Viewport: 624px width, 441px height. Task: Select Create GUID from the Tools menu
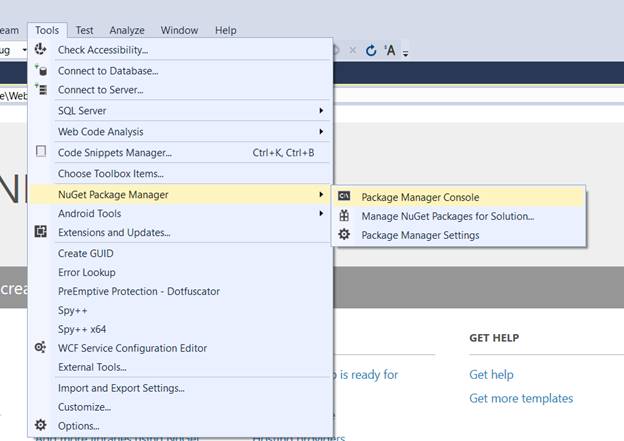(86, 253)
